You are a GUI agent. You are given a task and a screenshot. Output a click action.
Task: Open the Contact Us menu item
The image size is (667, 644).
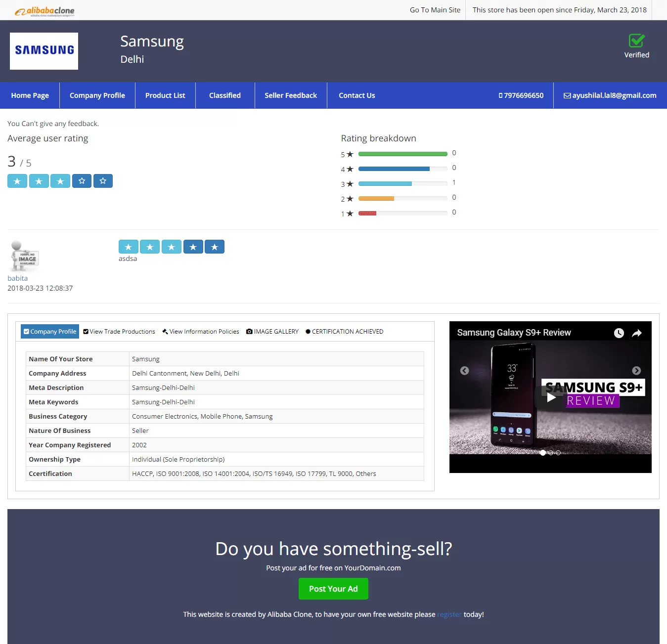coord(356,95)
